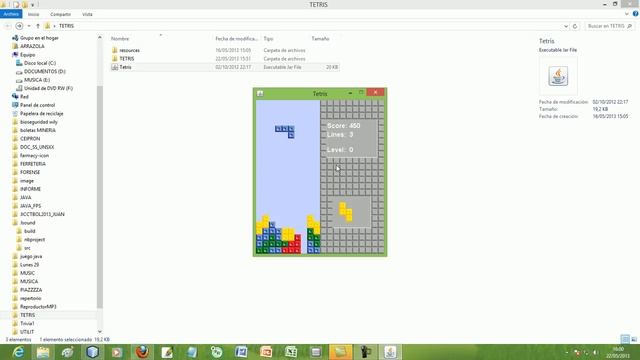Select Red network in sidebar
This screenshot has width=640, height=360.
coord(24,97)
